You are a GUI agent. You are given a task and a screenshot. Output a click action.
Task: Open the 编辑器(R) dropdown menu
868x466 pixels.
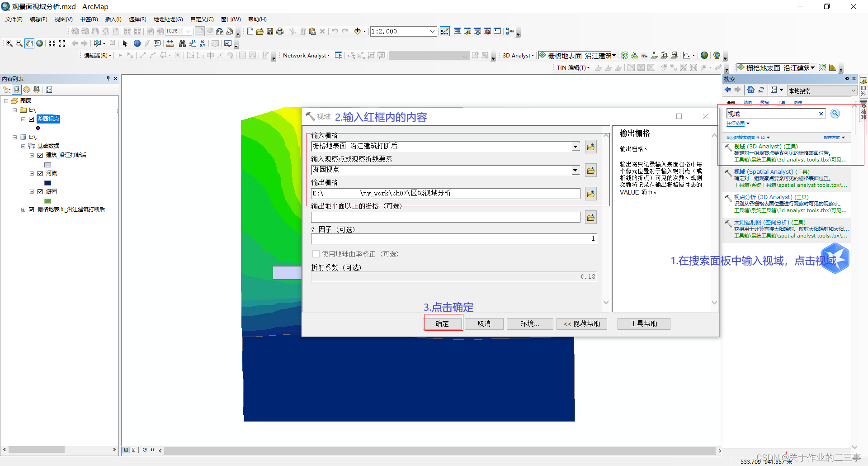pyautogui.click(x=98, y=55)
